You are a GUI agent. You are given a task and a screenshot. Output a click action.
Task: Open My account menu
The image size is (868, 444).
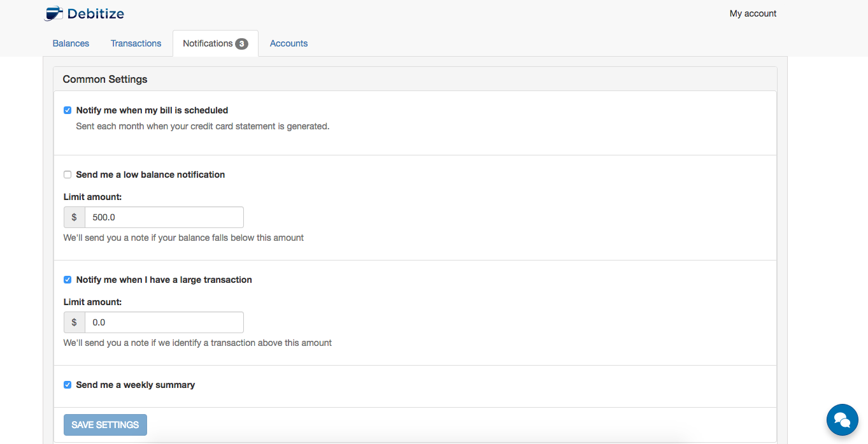(753, 13)
